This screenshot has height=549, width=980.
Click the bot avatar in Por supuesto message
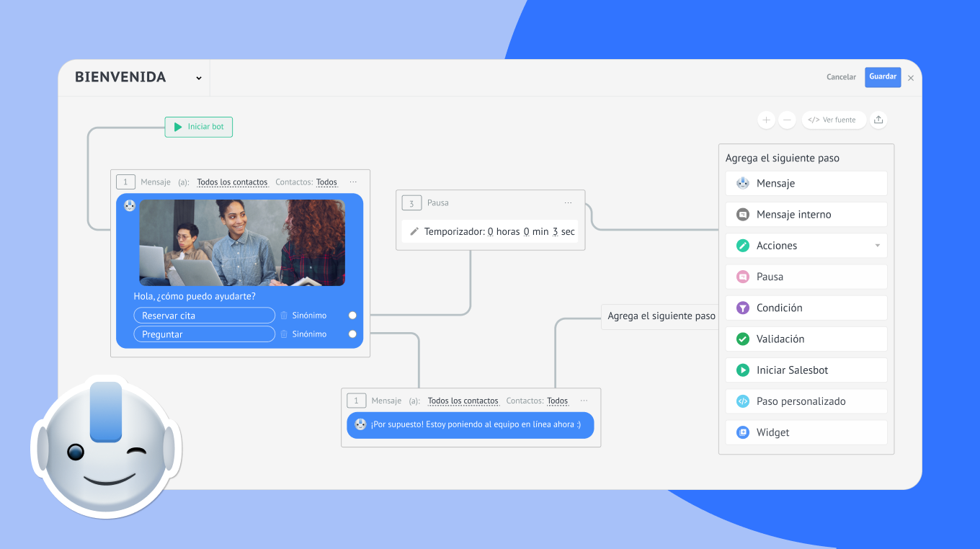[360, 424]
